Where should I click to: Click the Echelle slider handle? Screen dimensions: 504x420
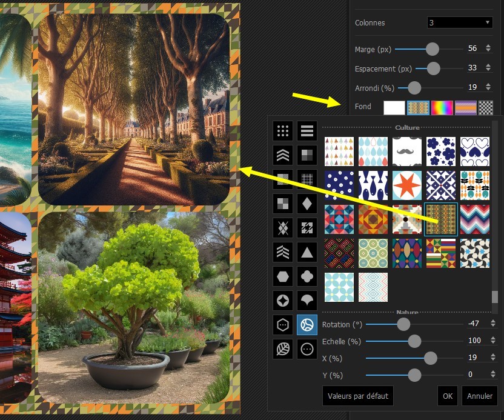tap(414, 341)
